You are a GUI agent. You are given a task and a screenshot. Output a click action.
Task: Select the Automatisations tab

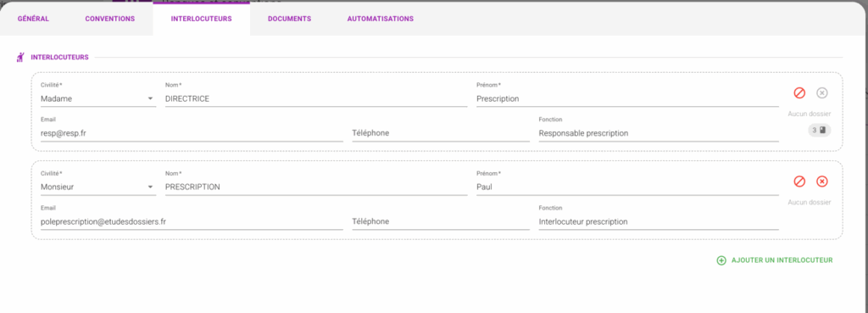(x=381, y=19)
